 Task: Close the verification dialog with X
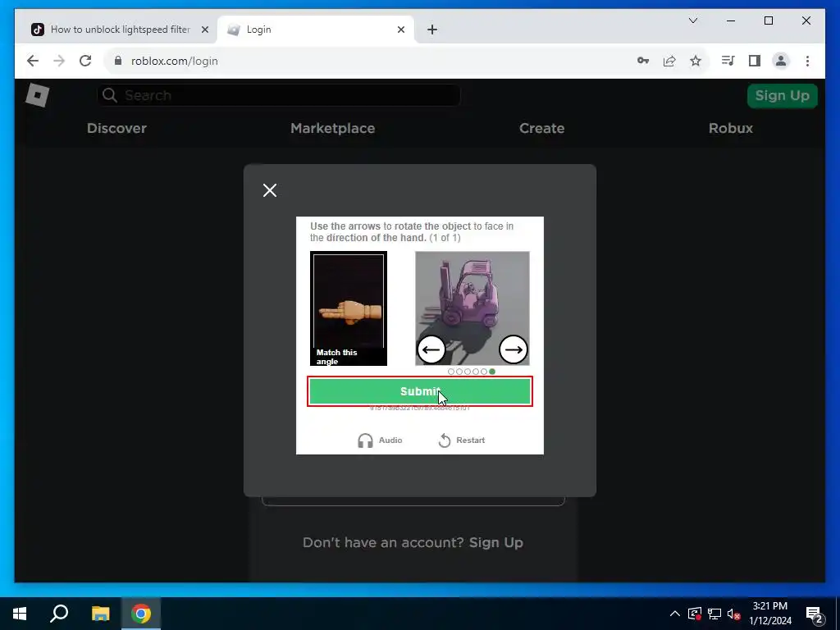(270, 190)
